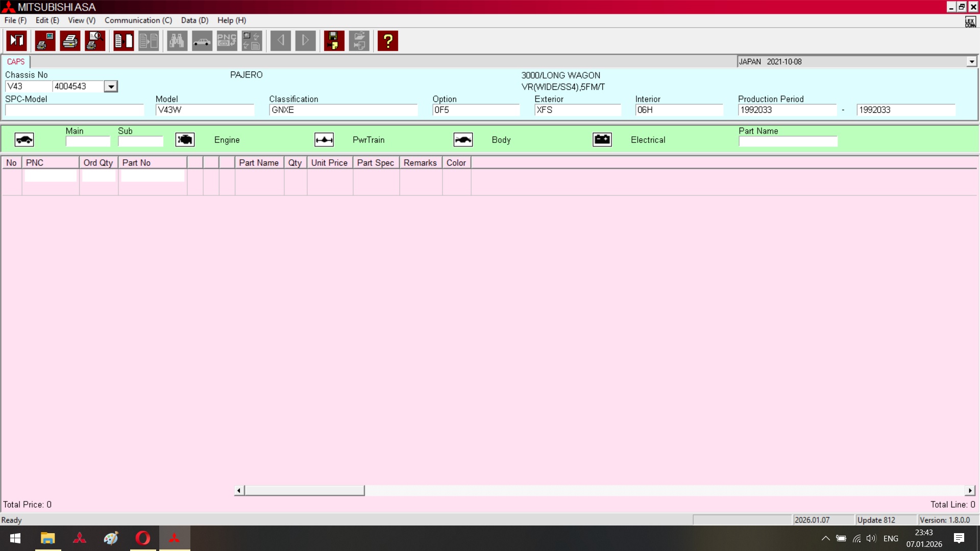Click the Part Name search field
Image resolution: width=980 pixels, height=551 pixels.
[x=788, y=141]
